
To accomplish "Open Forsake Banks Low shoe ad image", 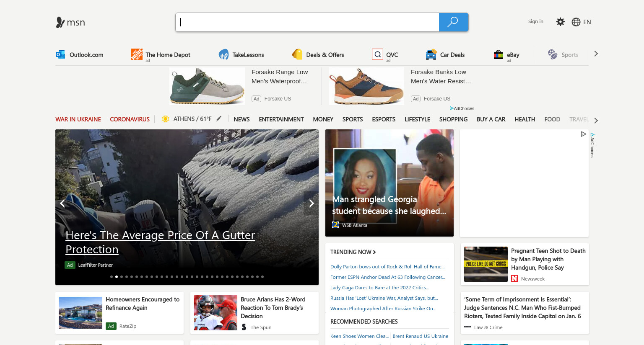I will click(366, 87).
